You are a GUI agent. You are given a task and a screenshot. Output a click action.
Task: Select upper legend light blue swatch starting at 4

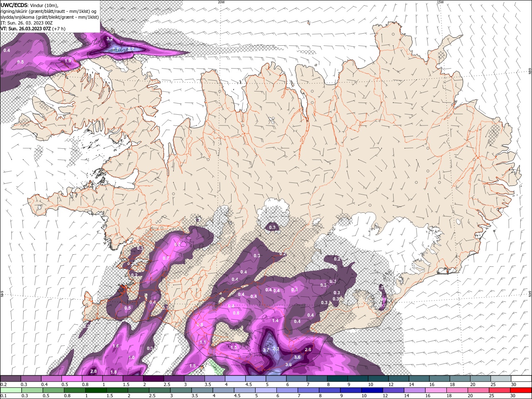235,379
